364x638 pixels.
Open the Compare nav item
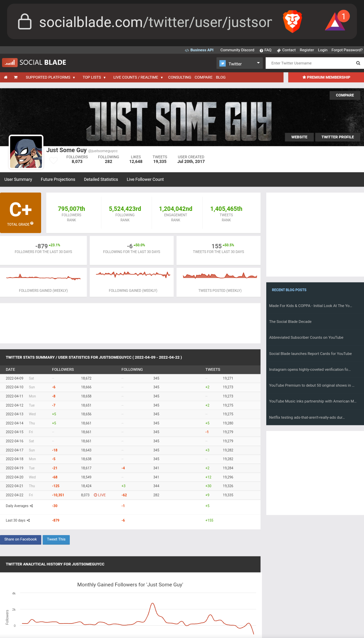[x=204, y=77]
